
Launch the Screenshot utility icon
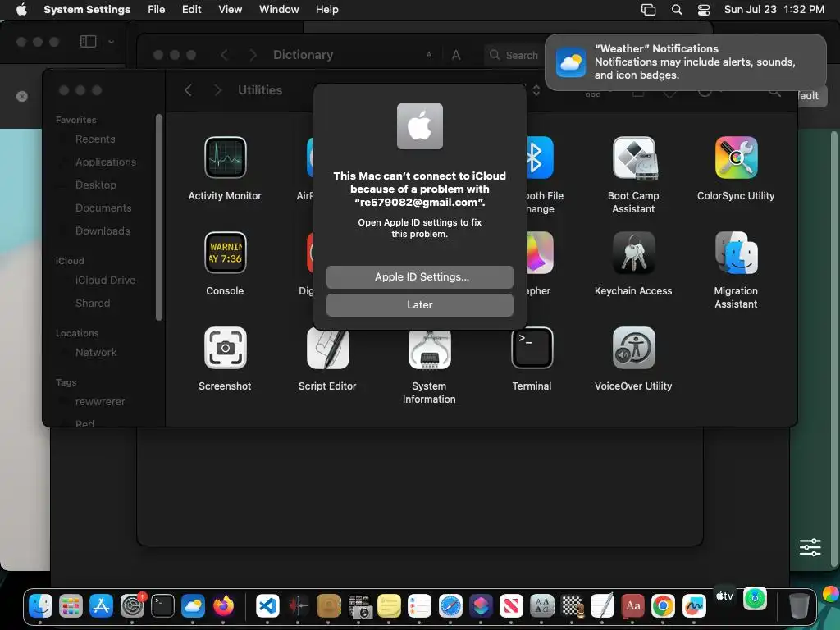(x=225, y=348)
